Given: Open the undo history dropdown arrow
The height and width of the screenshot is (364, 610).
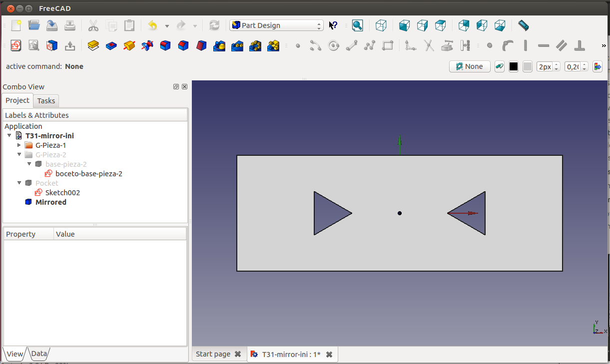Looking at the screenshot, I should coord(167,26).
